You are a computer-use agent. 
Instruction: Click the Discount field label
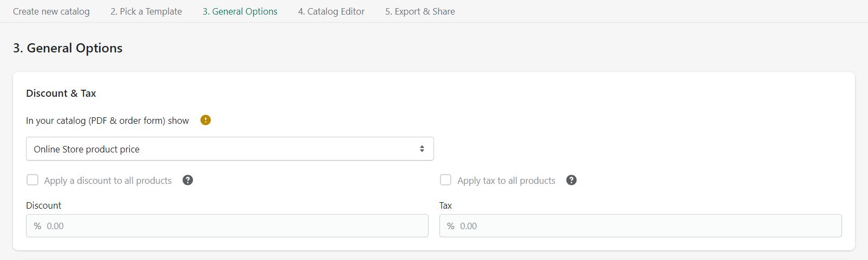(x=44, y=205)
